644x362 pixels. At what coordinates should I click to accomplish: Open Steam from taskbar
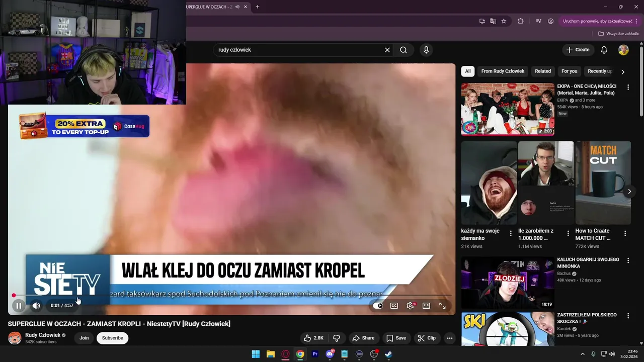[389, 354]
